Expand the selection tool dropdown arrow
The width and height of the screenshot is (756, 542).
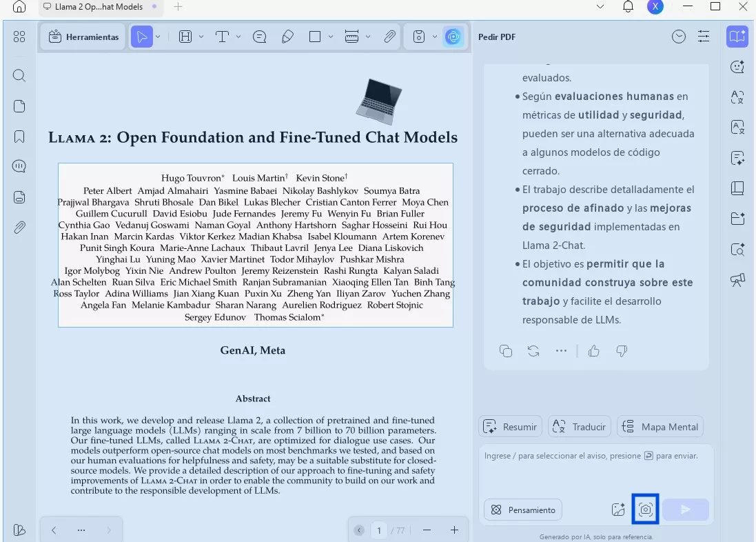[158, 37]
